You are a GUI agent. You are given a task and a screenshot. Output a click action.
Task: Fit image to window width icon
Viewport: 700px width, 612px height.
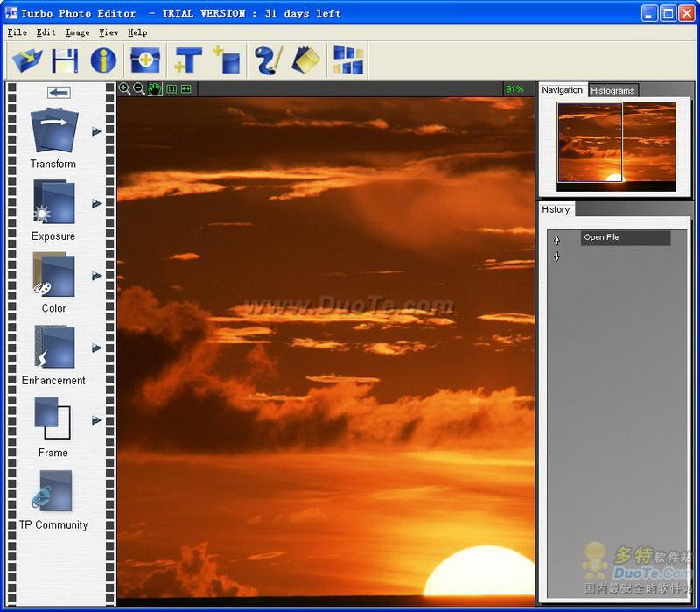186,89
